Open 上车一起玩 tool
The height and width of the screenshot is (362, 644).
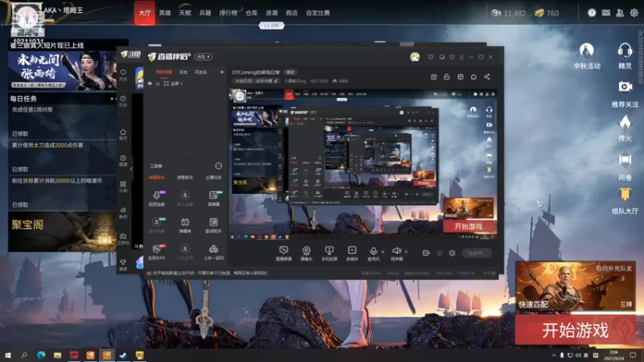pyautogui.click(x=213, y=252)
